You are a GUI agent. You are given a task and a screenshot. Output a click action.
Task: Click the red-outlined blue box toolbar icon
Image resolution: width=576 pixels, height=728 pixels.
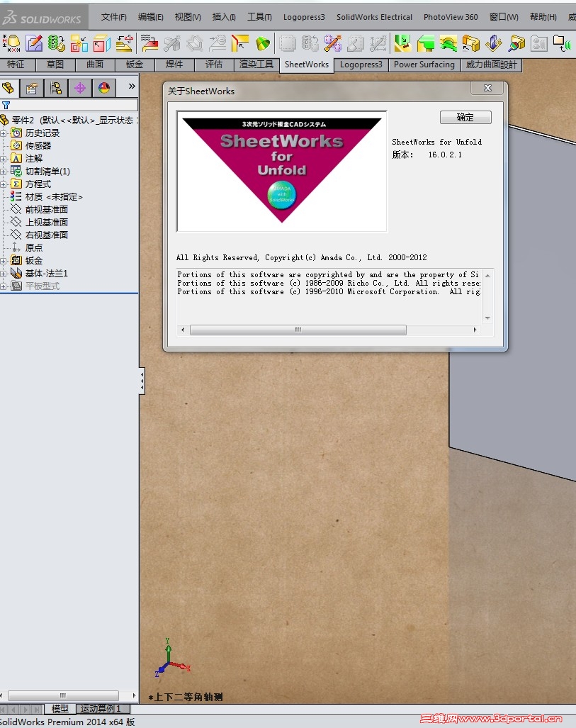101,44
